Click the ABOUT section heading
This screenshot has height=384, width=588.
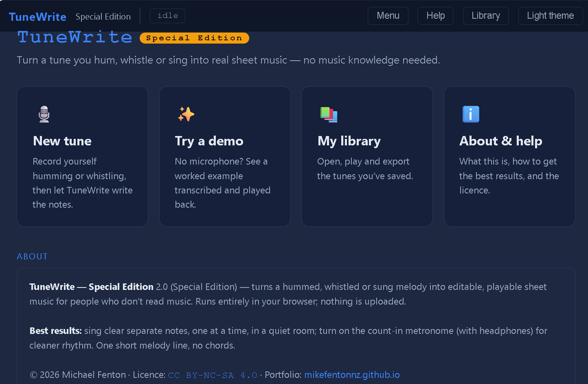[x=32, y=257]
